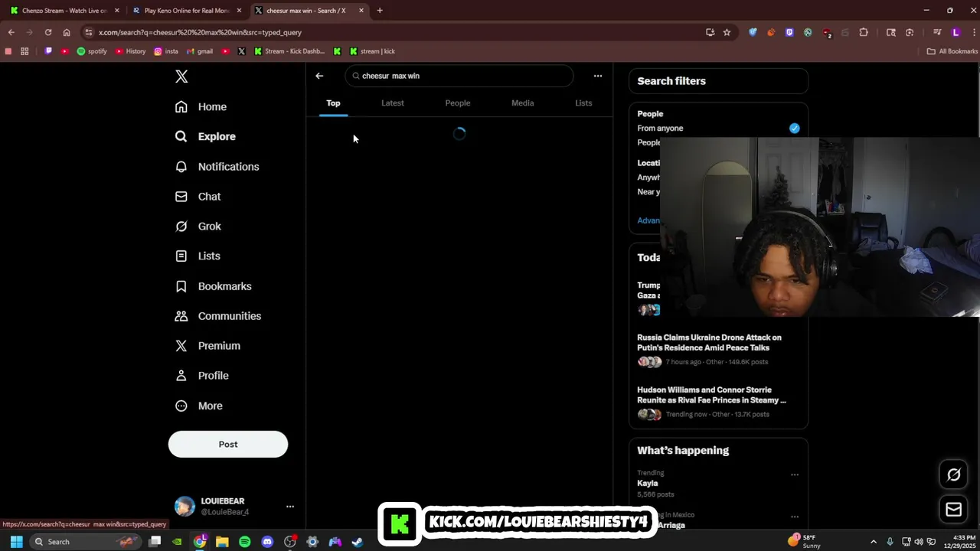The height and width of the screenshot is (551, 980).
Task: Open Notifications in the sidebar
Action: coord(217,166)
